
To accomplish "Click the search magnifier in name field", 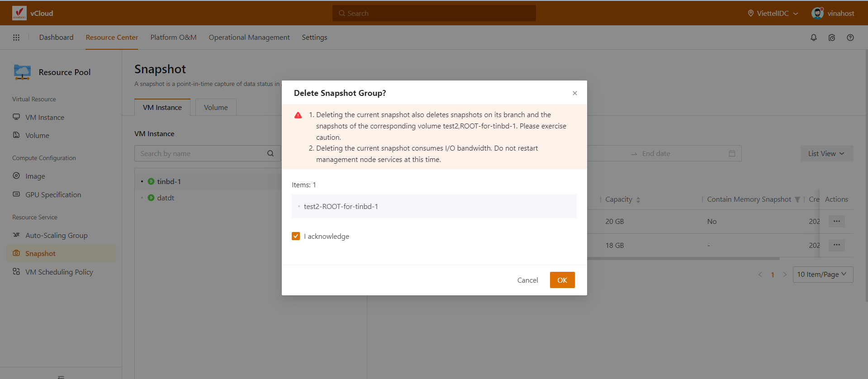I will point(270,153).
